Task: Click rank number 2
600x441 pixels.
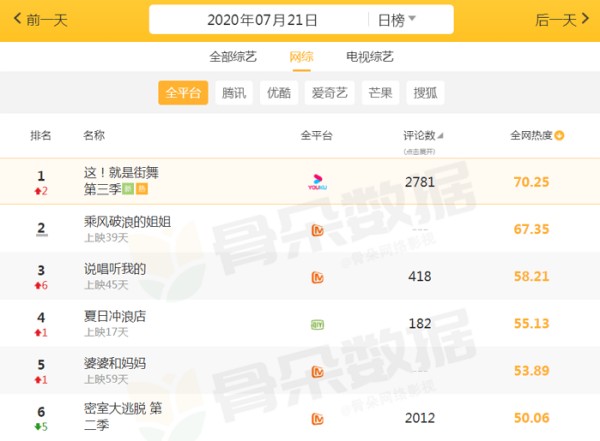Action: tap(41, 229)
